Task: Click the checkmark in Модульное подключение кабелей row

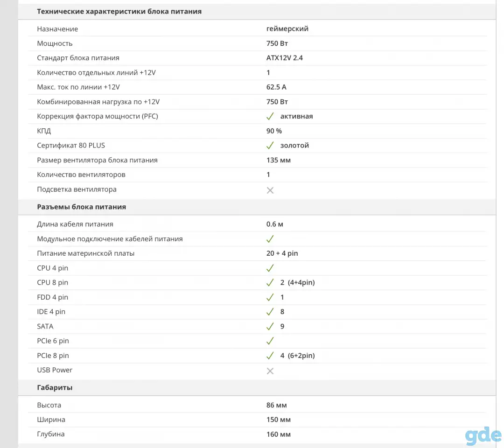Action: pos(270,239)
